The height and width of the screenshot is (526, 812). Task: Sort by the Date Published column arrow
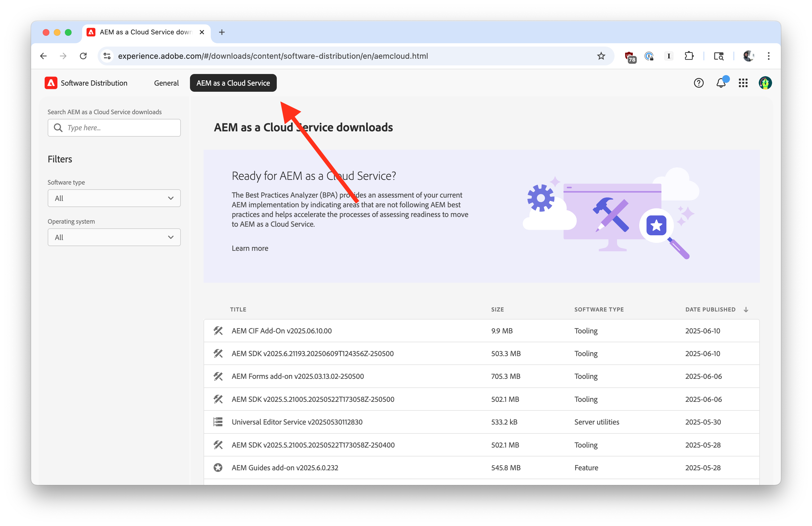pyautogui.click(x=746, y=310)
